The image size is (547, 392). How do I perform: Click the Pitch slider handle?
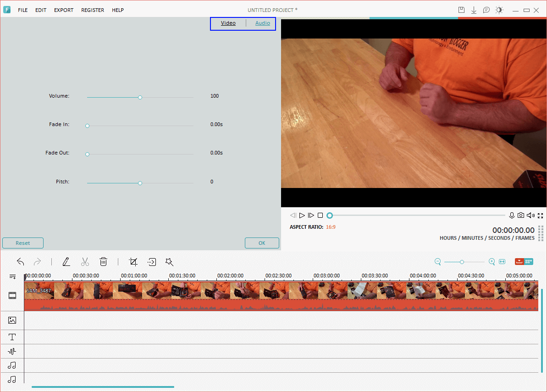140,183
